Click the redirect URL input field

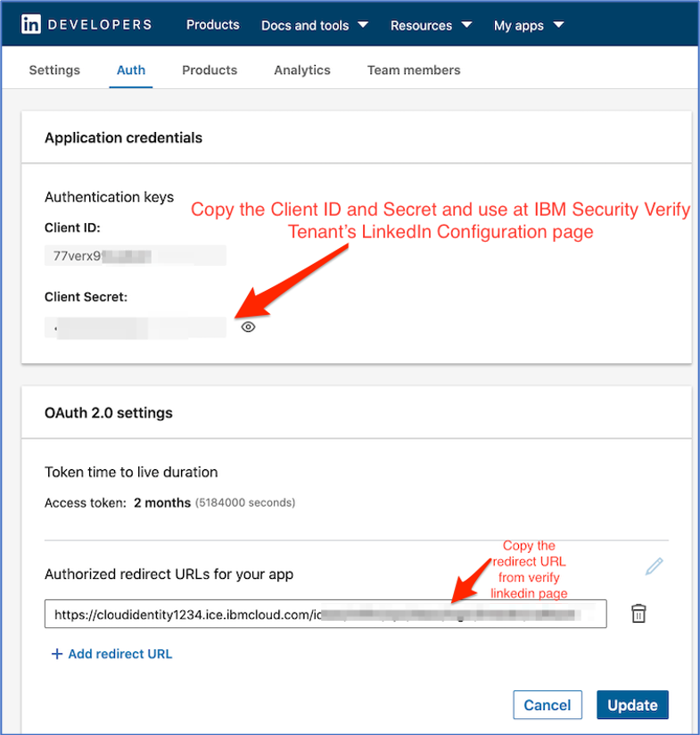[325, 614]
